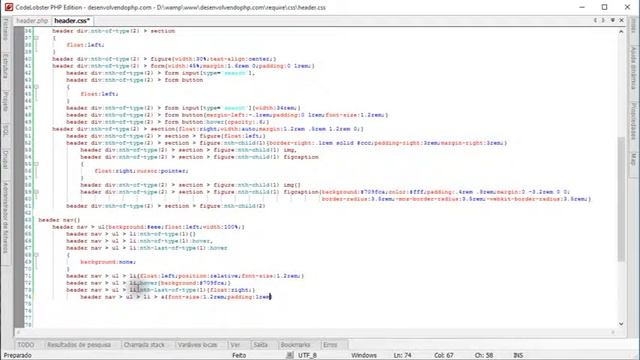The width and height of the screenshot is (640, 360).
Task: Collapse the code fold at line 37
Action: 36,38
